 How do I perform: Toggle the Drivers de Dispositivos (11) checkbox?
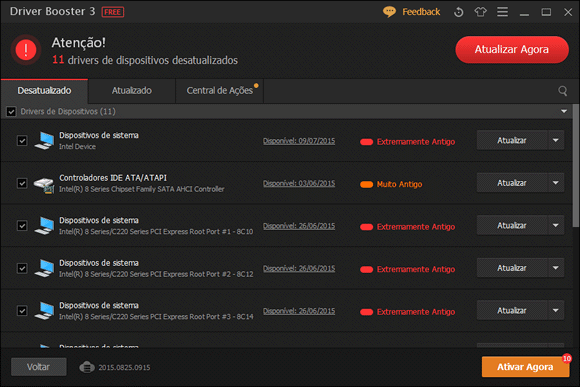click(11, 111)
